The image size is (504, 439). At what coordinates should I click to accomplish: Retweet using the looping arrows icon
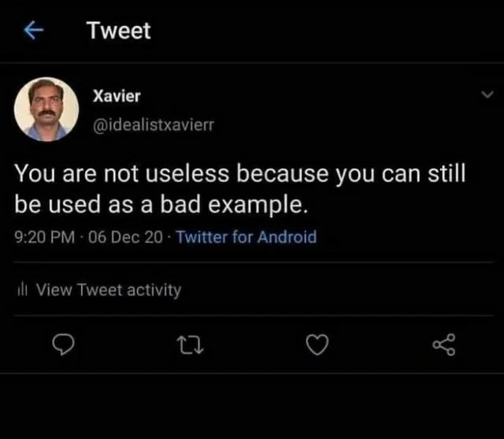click(191, 345)
